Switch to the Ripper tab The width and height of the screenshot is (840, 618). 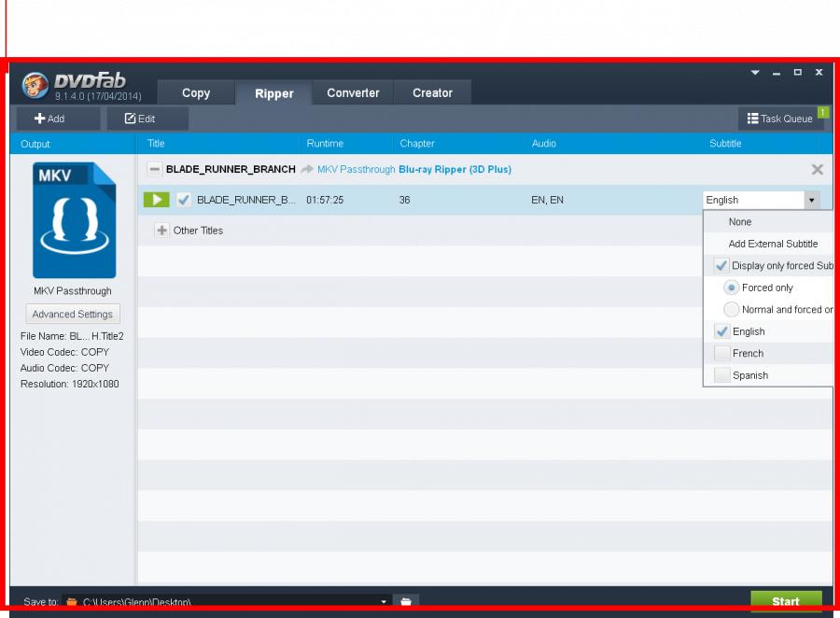[x=273, y=93]
